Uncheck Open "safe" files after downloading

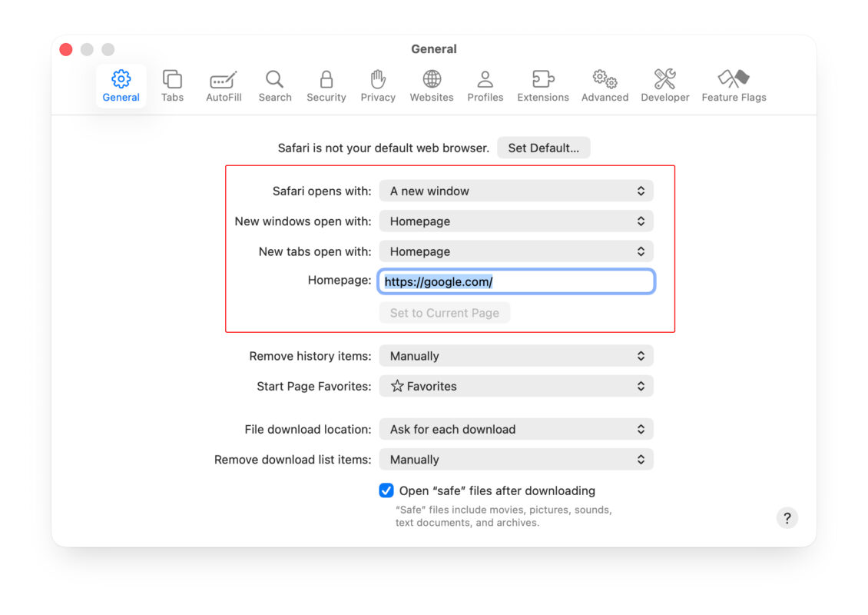pos(386,490)
